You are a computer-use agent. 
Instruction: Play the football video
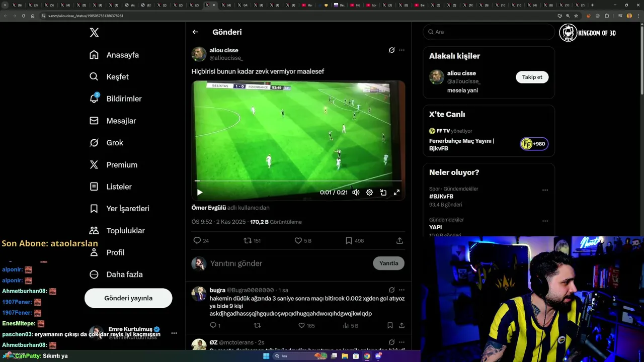pos(200,192)
